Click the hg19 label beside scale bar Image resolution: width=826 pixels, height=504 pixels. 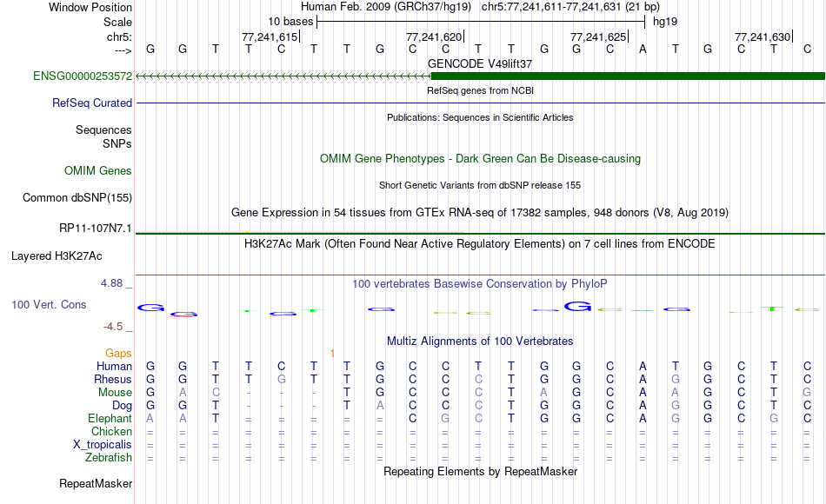(665, 22)
